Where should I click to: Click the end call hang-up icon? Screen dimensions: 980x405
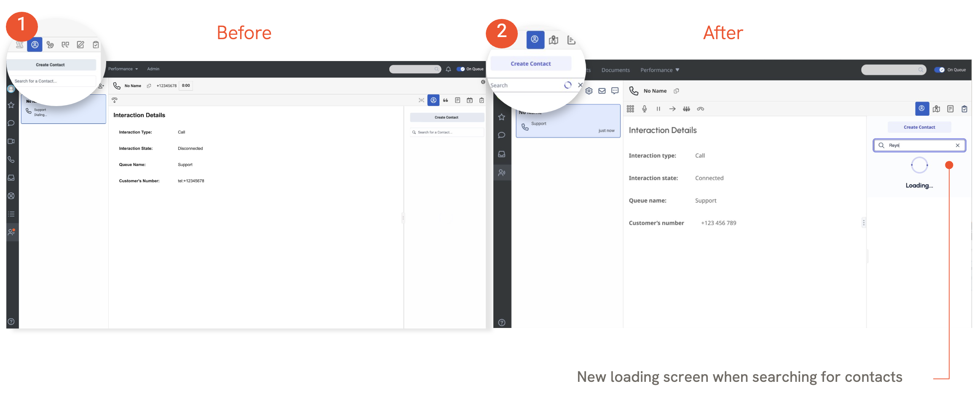pos(701,109)
